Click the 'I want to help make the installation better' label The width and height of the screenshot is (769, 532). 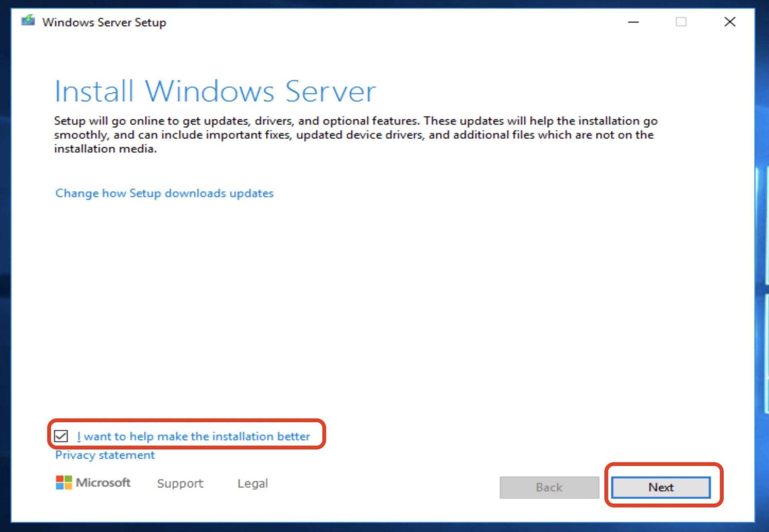click(193, 437)
